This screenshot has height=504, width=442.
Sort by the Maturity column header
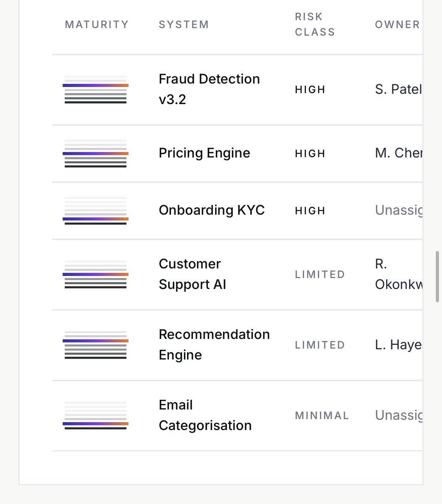pyautogui.click(x=97, y=24)
